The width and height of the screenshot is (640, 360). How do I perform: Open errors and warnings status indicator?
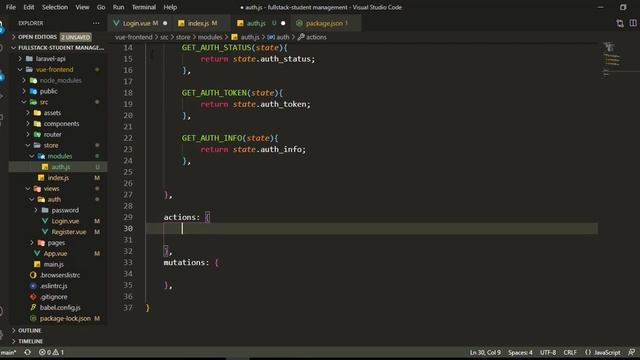[51, 352]
